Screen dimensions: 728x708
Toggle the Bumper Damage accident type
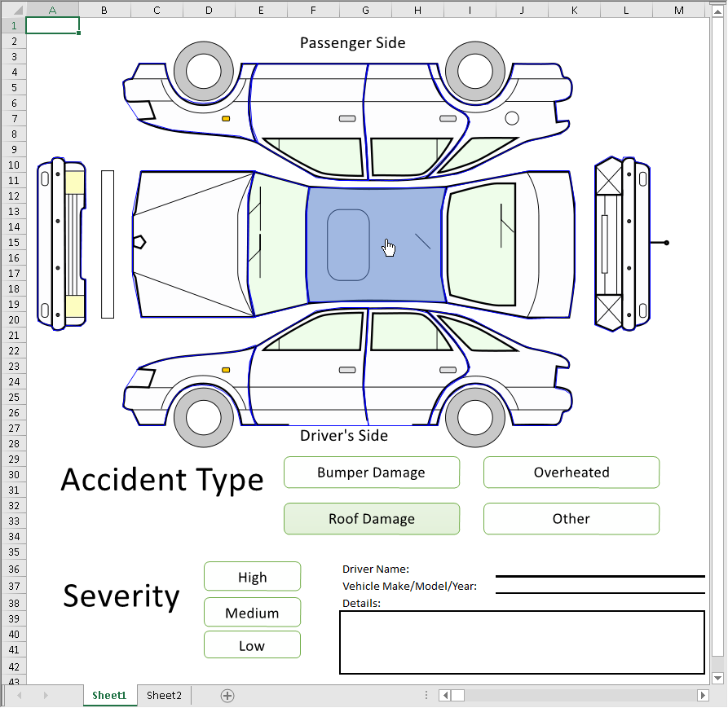pos(372,473)
